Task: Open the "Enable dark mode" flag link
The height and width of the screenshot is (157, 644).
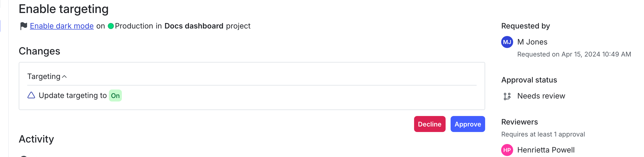Action: pyautogui.click(x=61, y=26)
